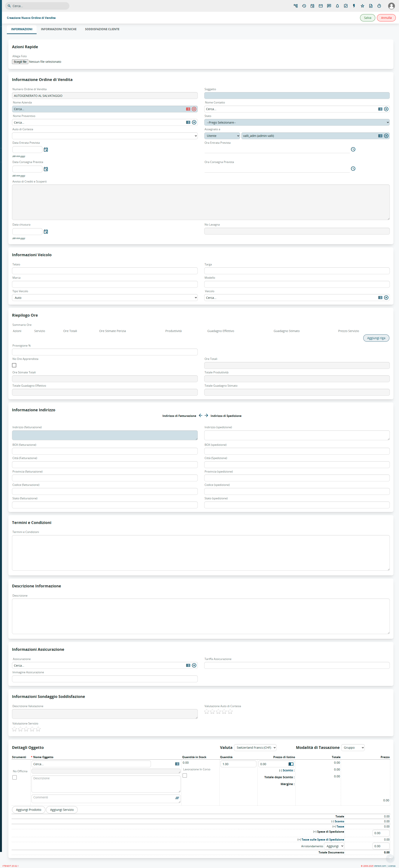399x868 pixels.
Task: Expand the Stato dropdown
Action: point(297,123)
